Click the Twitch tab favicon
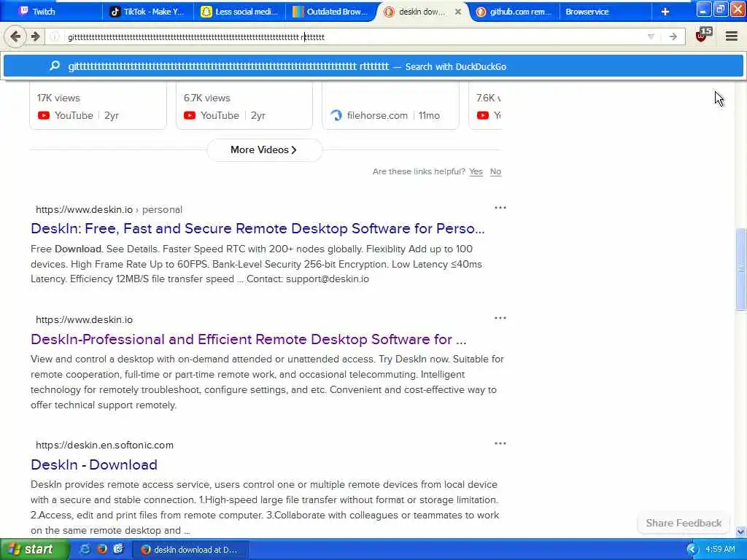This screenshot has height=560, width=747. [23, 11]
